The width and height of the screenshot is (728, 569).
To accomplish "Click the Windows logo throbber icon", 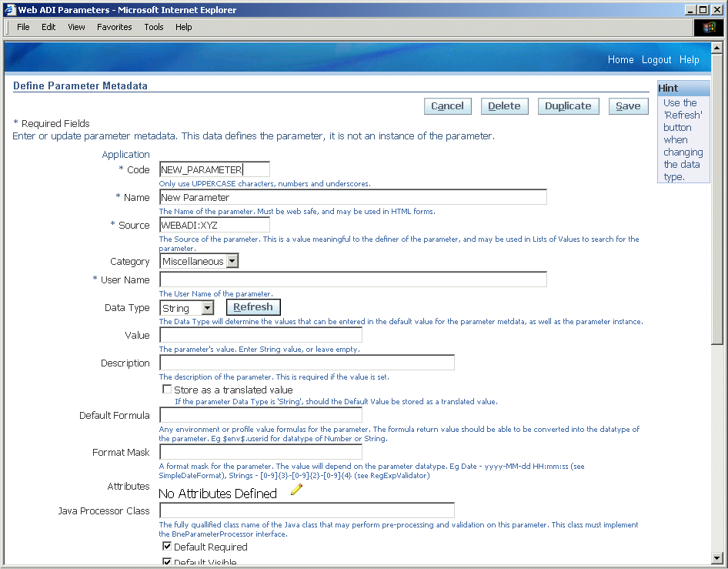I will (709, 28).
